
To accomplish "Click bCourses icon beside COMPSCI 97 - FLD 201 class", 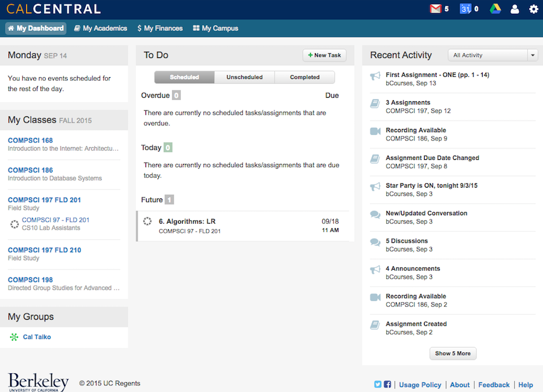I will pos(14,224).
